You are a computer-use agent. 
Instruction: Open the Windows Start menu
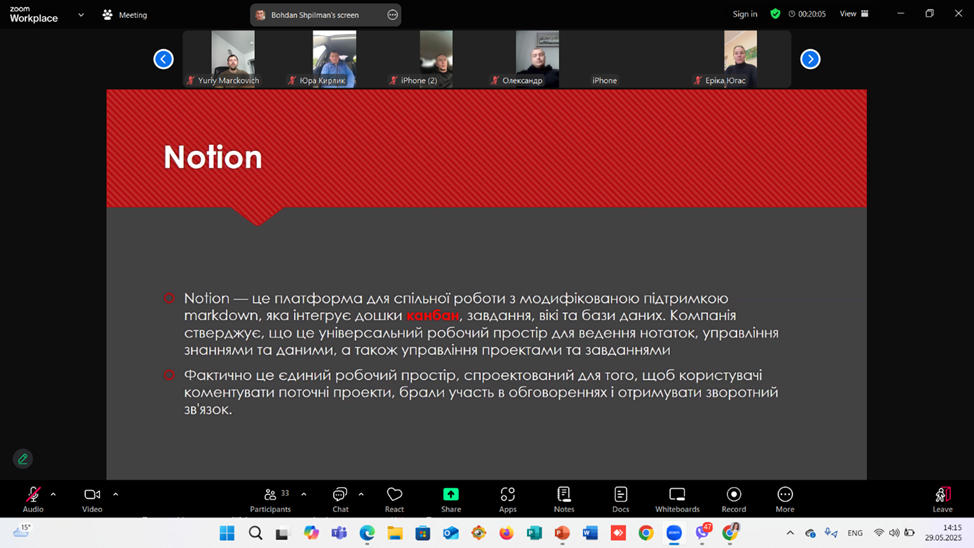coord(227,533)
